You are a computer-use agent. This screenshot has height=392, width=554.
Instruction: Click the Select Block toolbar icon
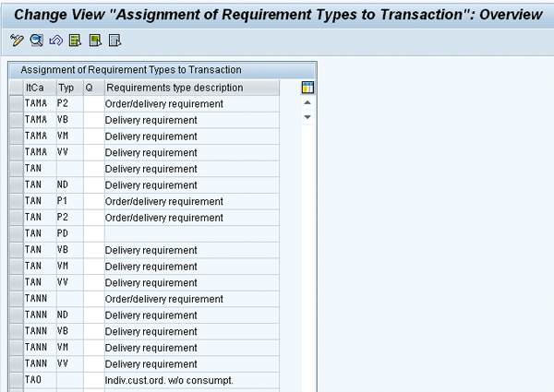(x=94, y=41)
